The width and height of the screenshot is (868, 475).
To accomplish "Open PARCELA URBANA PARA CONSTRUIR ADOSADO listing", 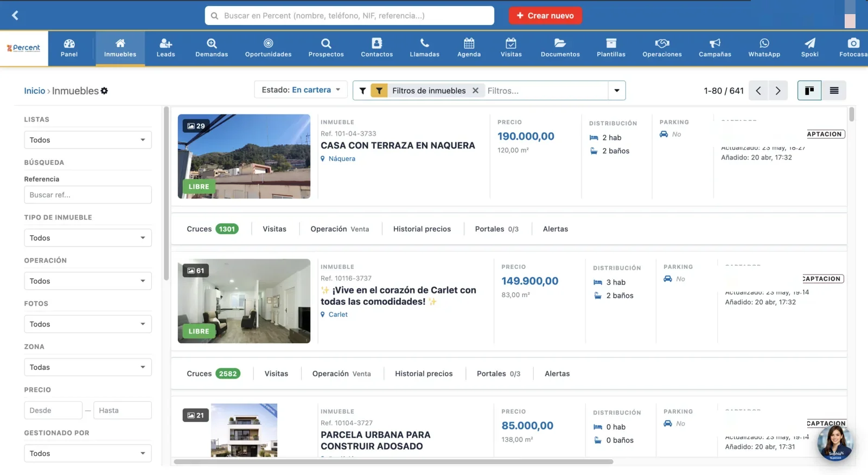I will point(375,440).
